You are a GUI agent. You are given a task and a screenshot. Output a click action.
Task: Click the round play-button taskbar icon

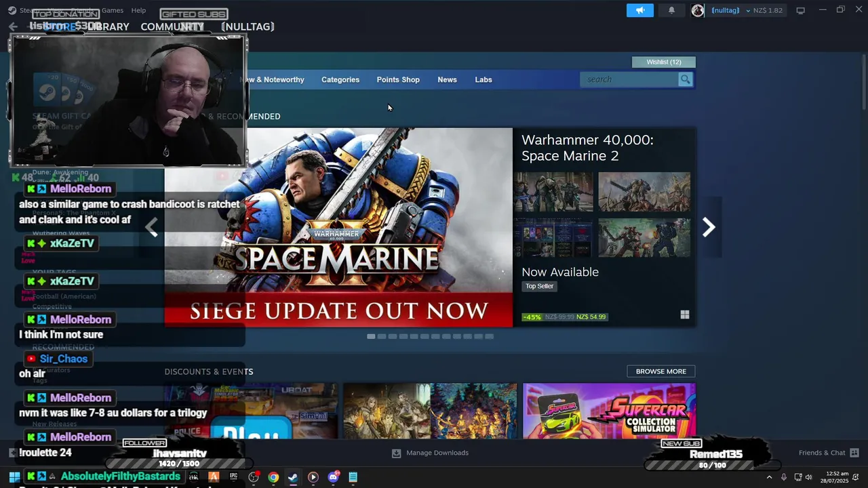[x=313, y=477]
